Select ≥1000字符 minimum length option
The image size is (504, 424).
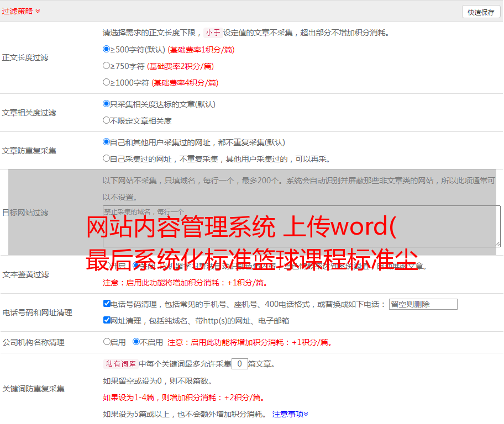(x=107, y=82)
